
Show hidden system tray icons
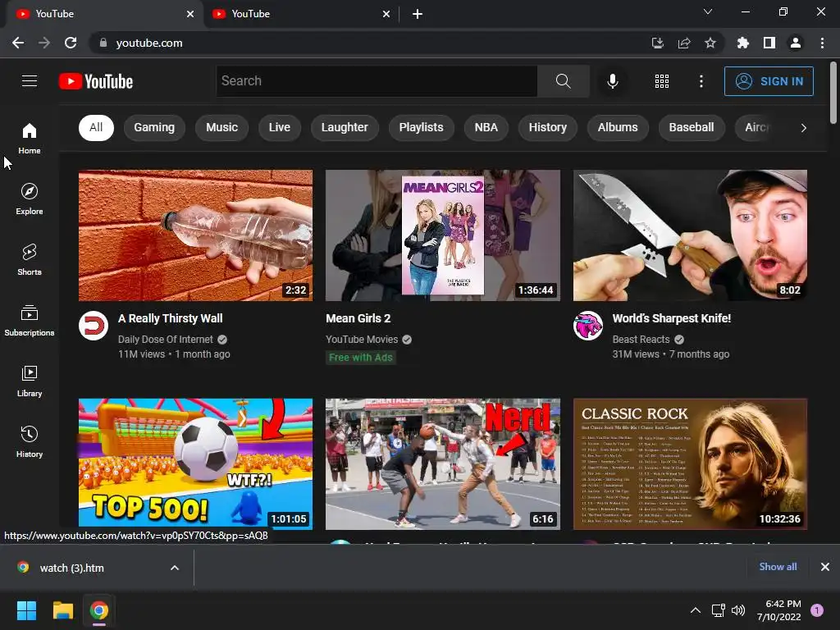click(696, 610)
